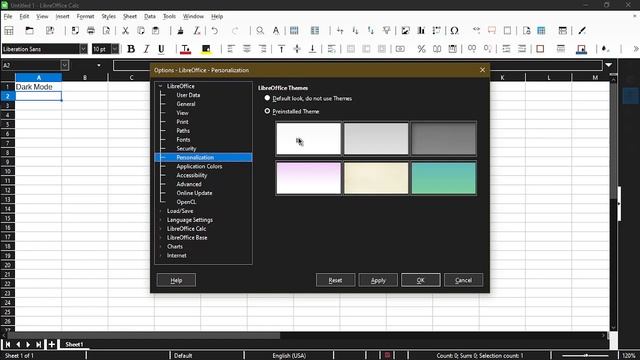The height and width of the screenshot is (360, 640).
Task: Open the Sheet menu
Action: coord(130,16)
